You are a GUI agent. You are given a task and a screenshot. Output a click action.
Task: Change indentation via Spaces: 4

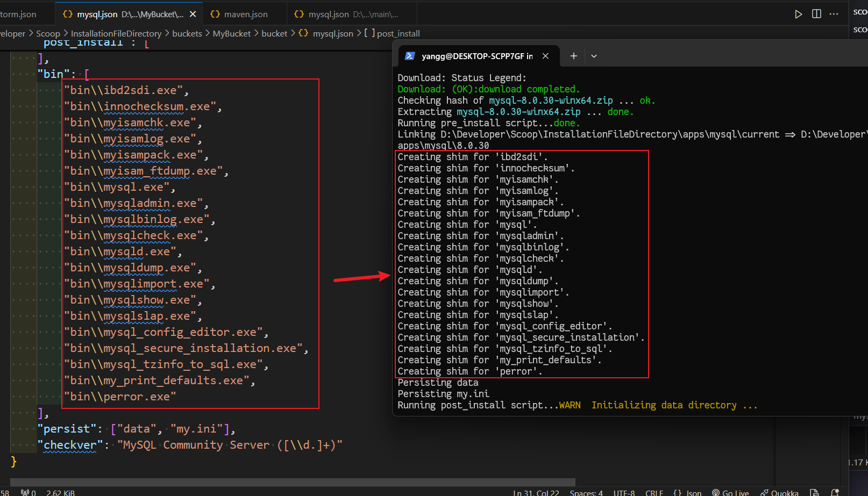(x=586, y=493)
